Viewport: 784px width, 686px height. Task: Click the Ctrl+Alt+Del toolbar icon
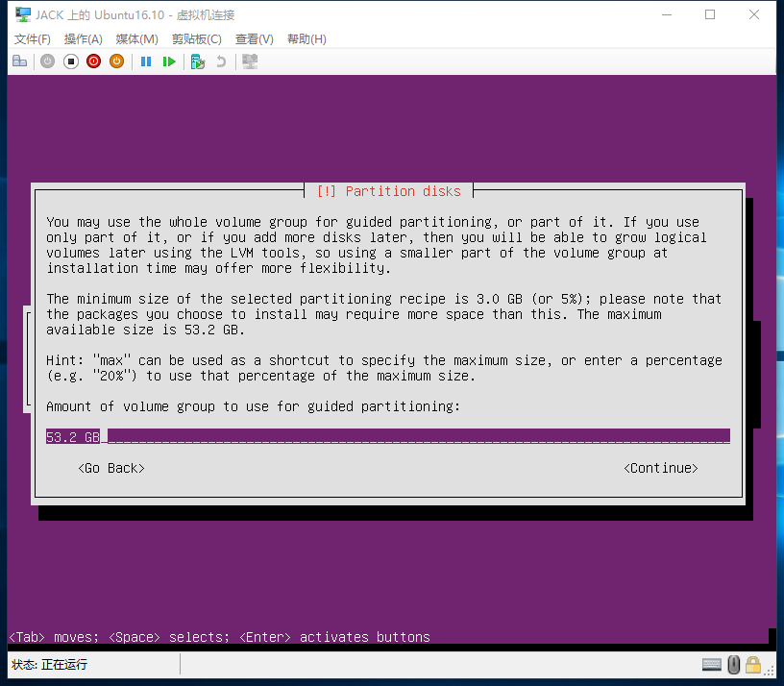tap(19, 61)
